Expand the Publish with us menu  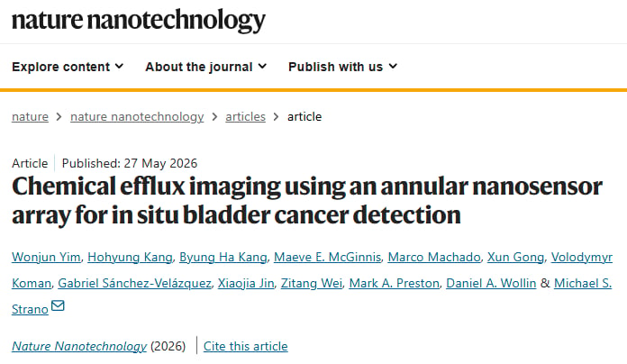[342, 67]
